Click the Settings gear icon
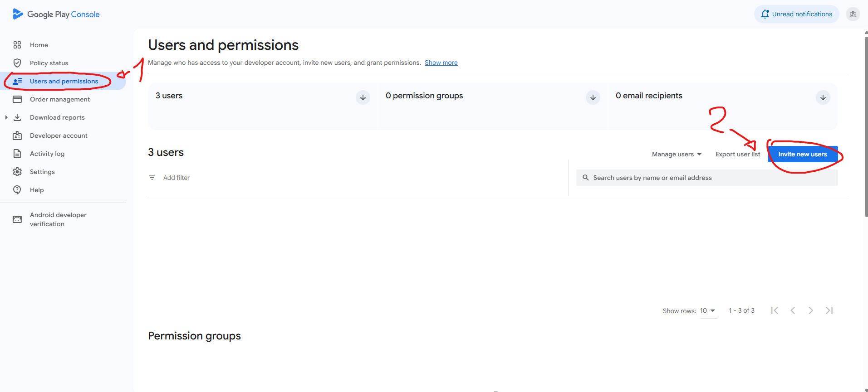Image resolution: width=868 pixels, height=392 pixels. [x=17, y=172]
